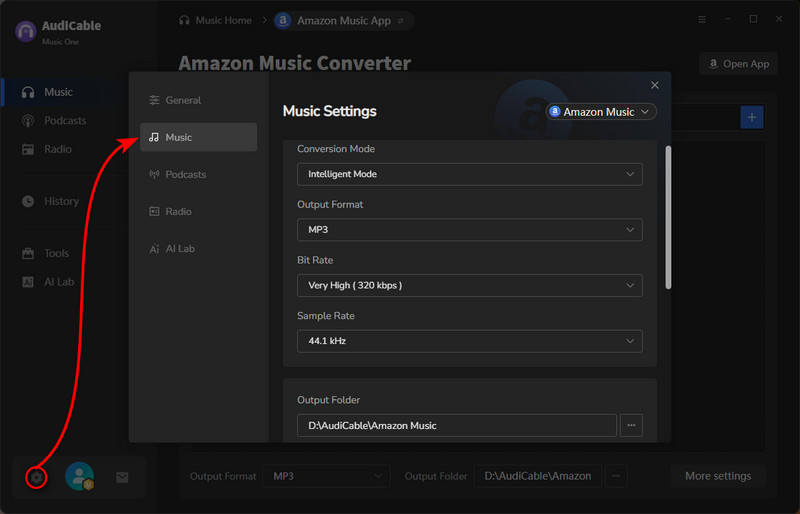This screenshot has height=514, width=800.
Task: Expand the Amazon Music service dropdown
Action: click(x=601, y=112)
